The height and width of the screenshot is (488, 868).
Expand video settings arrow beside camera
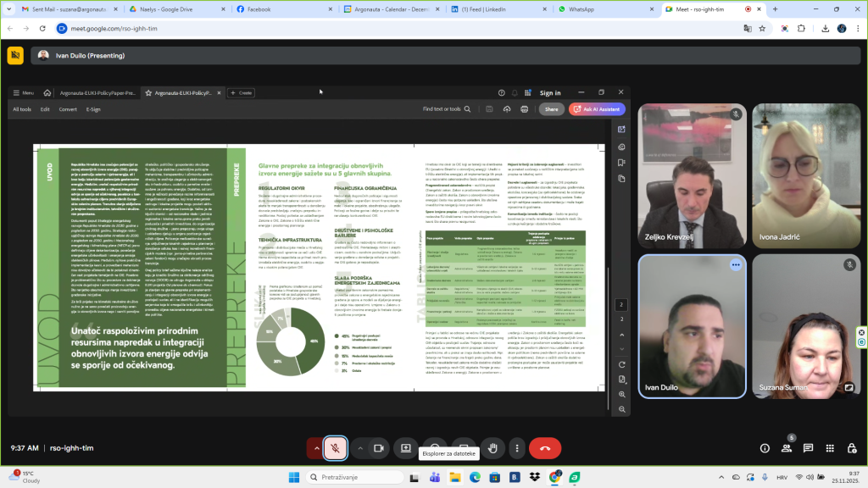tap(360, 448)
